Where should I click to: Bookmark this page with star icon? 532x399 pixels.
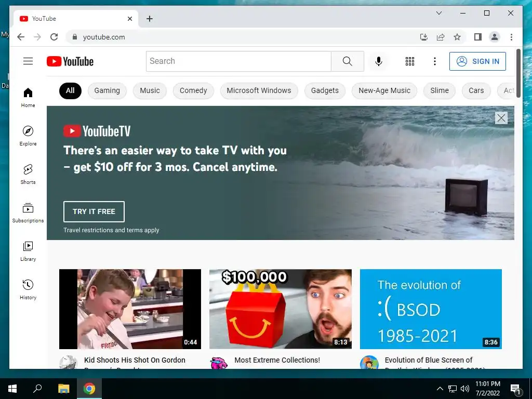pos(457,37)
